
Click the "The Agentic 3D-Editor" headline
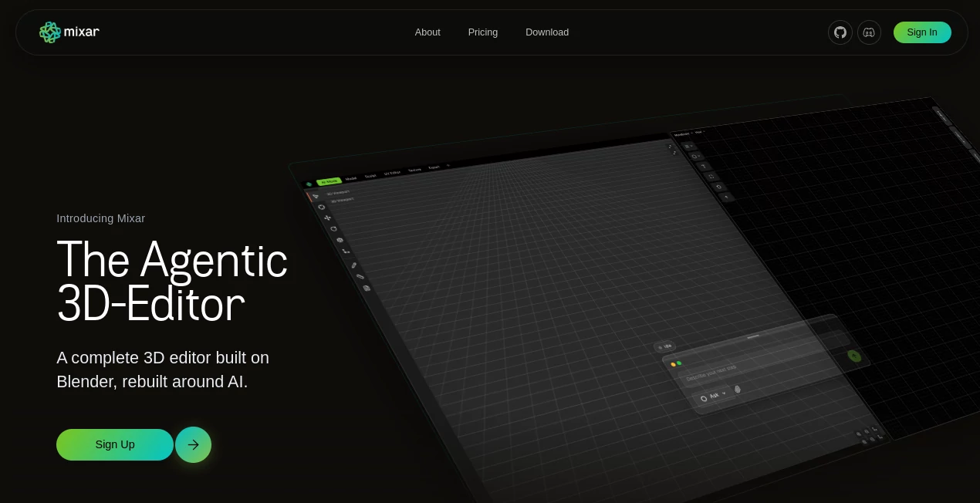(172, 282)
